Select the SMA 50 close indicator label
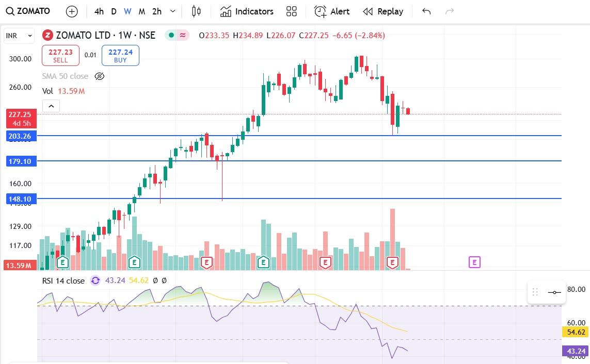 (x=65, y=76)
